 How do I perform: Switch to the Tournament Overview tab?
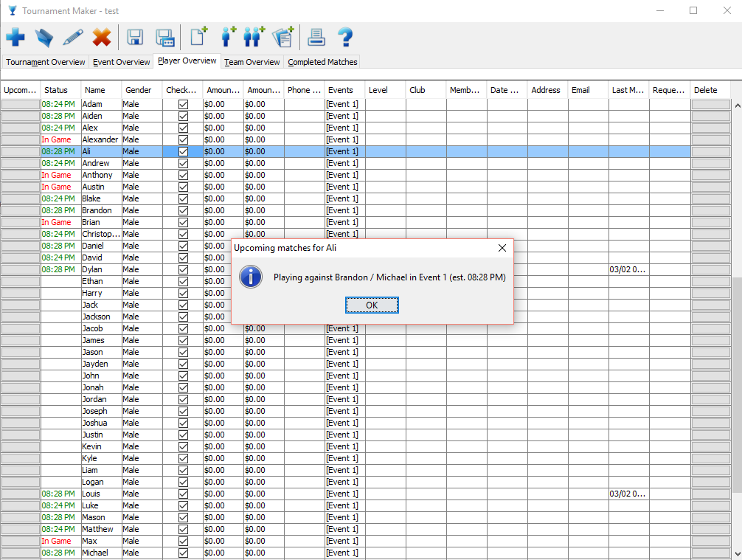click(x=46, y=62)
